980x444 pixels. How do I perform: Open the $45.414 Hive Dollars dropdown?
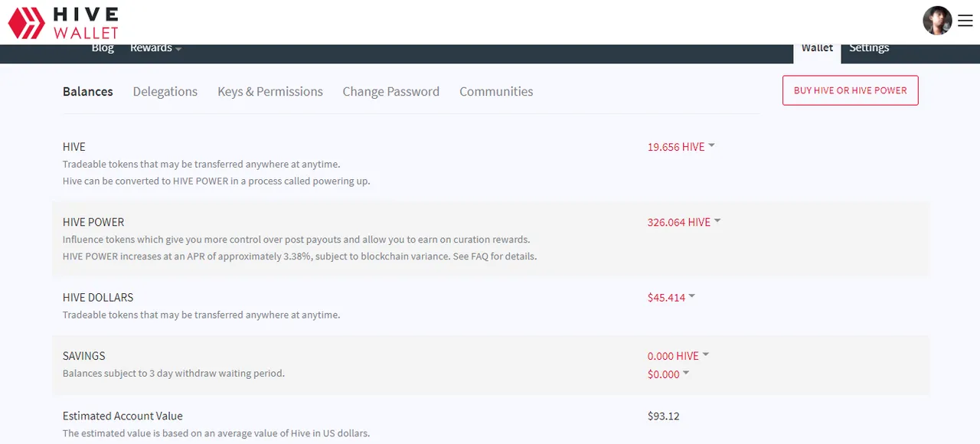point(671,297)
